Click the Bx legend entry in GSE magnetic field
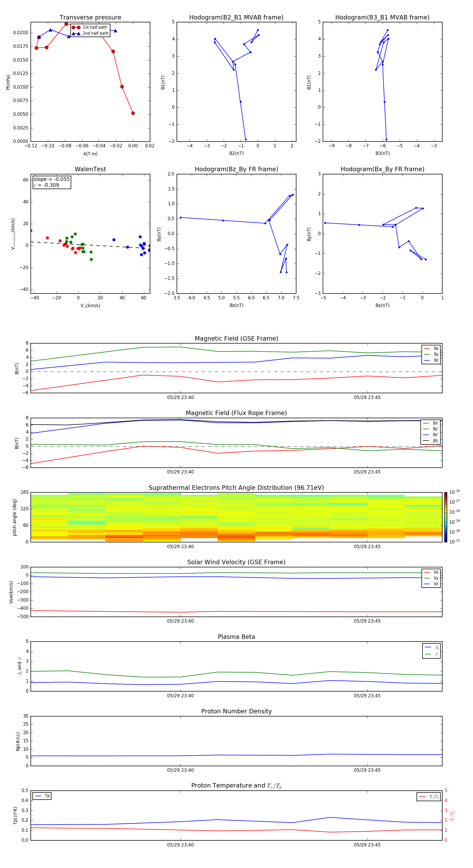Image resolution: width=473 pixels, height=868 pixels. (x=431, y=349)
